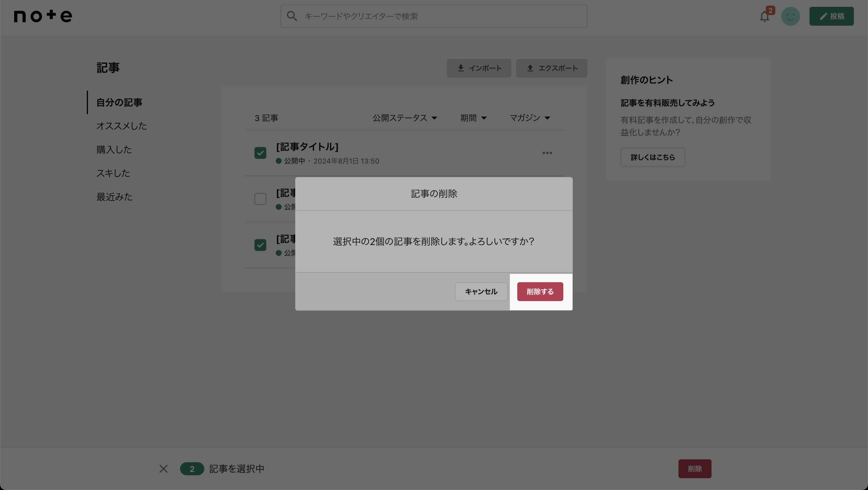Click the 3 記事 count text
The image size is (868, 490).
pos(266,118)
